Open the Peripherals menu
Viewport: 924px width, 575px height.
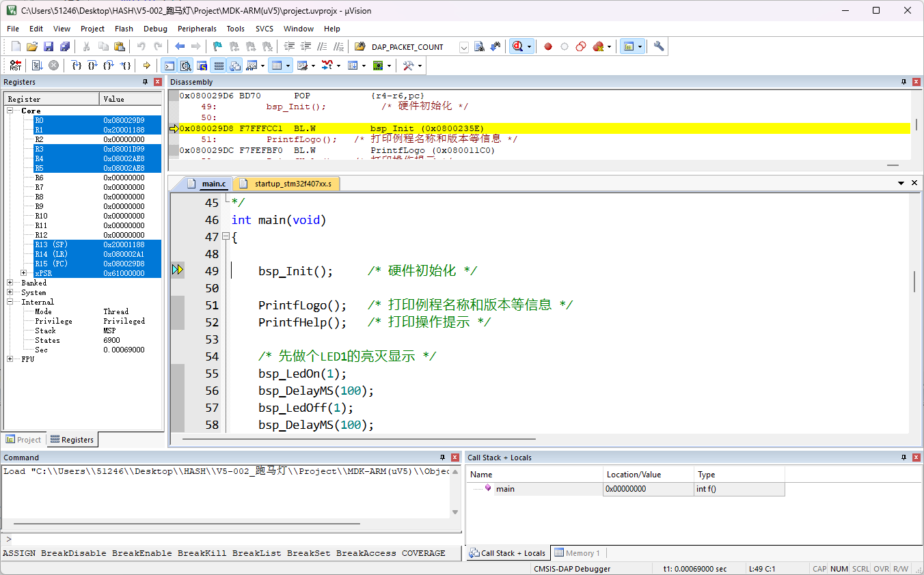coord(197,29)
